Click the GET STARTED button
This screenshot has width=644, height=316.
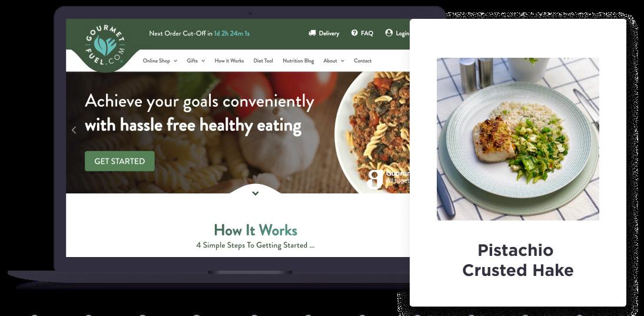point(119,162)
